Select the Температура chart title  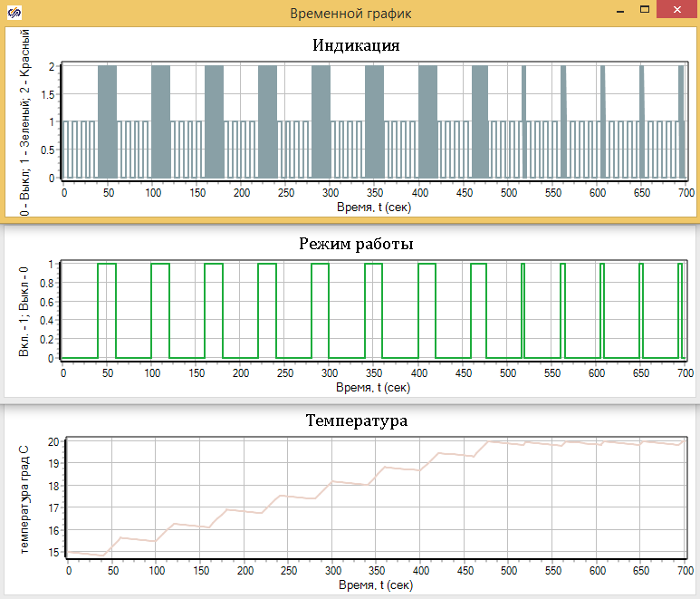[356, 420]
